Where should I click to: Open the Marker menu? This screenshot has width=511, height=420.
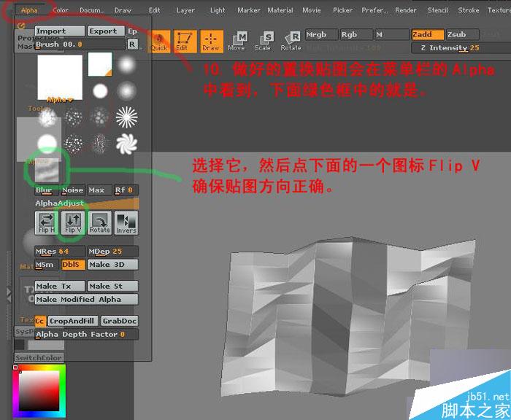coord(249,10)
